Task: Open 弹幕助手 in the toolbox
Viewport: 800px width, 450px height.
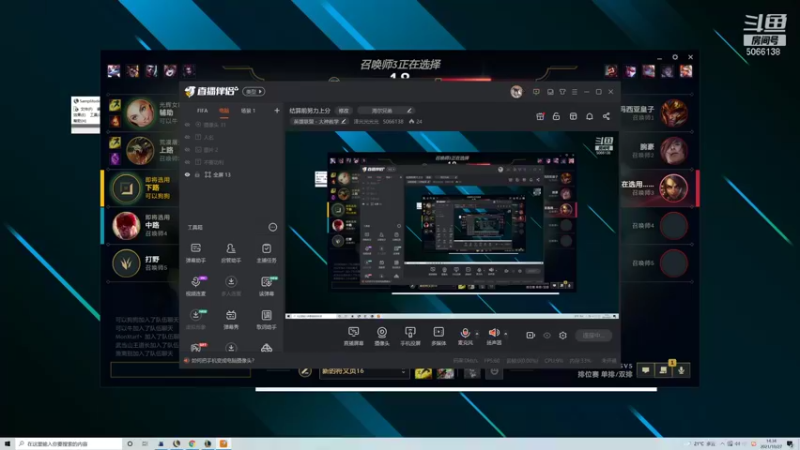Action: pos(195,253)
